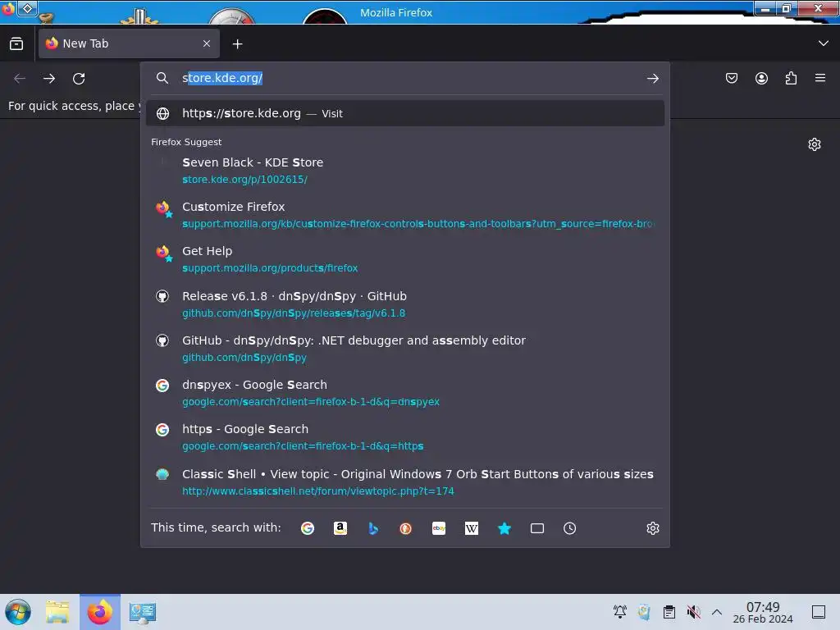Click the Go arrow in address bar
The height and width of the screenshot is (630, 840).
point(652,78)
